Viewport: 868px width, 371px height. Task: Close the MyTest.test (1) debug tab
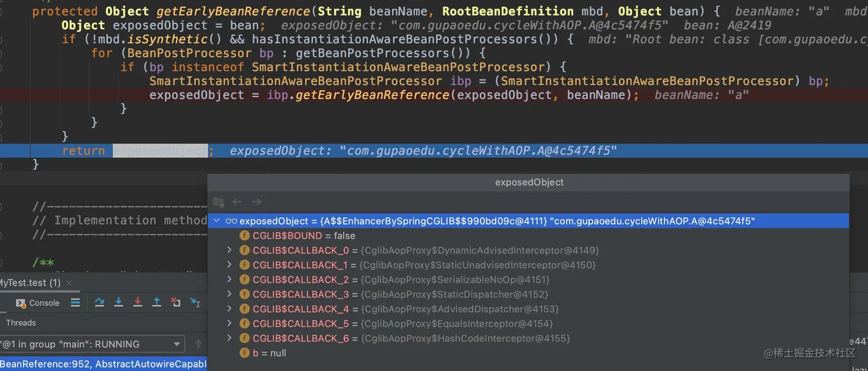69,283
